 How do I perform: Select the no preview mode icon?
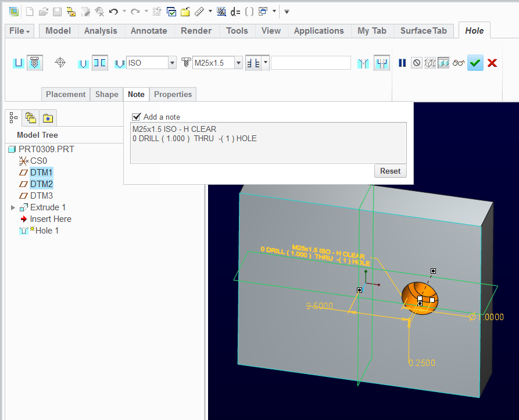[x=417, y=63]
